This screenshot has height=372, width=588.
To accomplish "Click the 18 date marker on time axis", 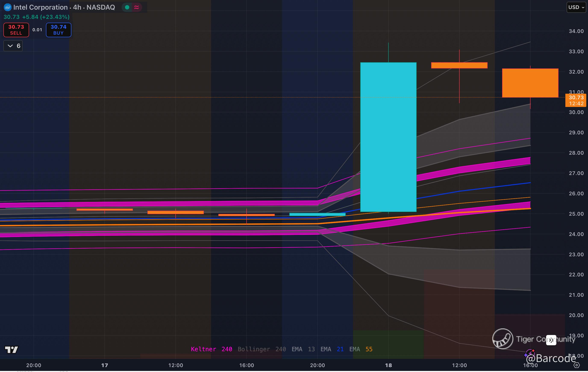I will tap(388, 365).
